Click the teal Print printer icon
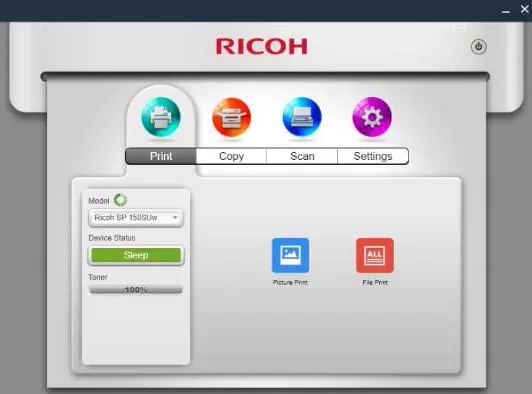Viewport: 532px width, 394px height. coord(161,117)
